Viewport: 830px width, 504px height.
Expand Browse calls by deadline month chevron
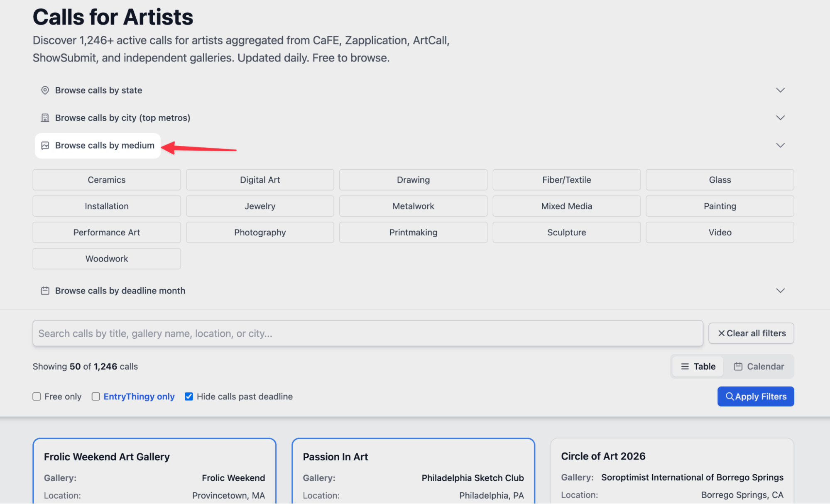pos(780,291)
